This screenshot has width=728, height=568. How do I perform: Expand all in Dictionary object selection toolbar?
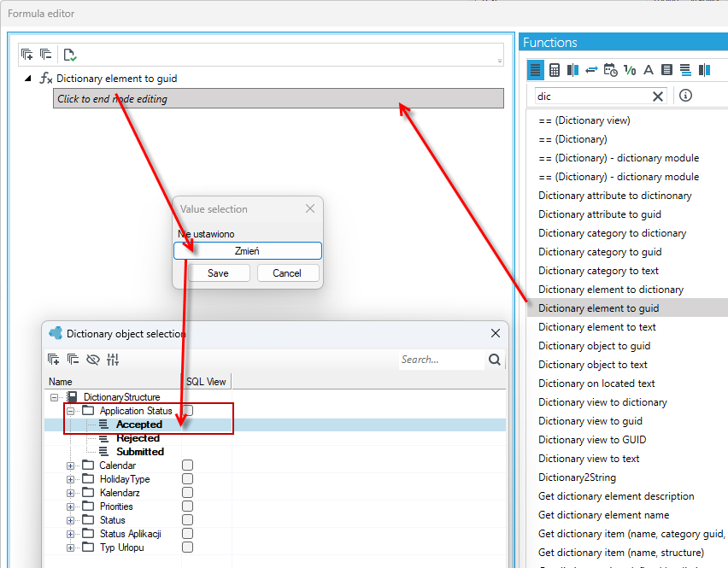pyautogui.click(x=53, y=360)
